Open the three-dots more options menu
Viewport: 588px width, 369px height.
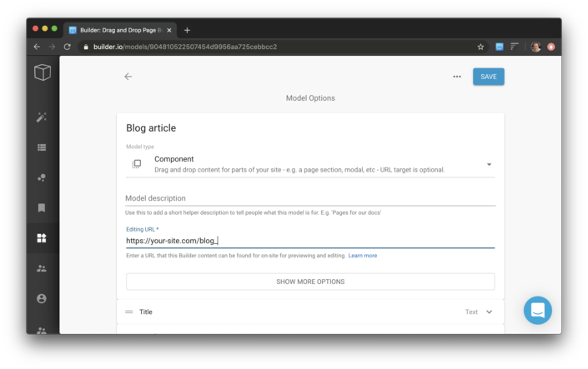(457, 77)
